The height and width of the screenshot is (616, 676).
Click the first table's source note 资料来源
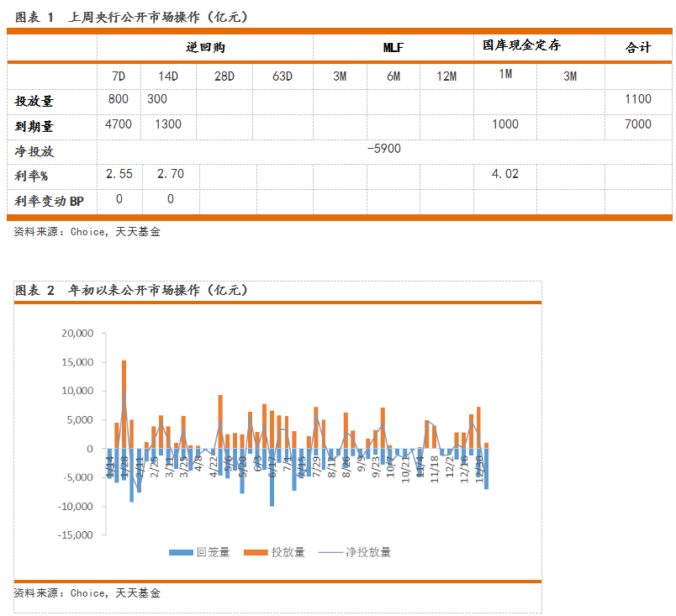[x=87, y=232]
